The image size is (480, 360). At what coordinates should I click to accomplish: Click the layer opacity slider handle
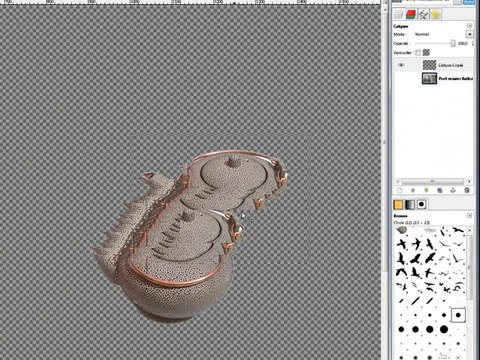click(453, 43)
